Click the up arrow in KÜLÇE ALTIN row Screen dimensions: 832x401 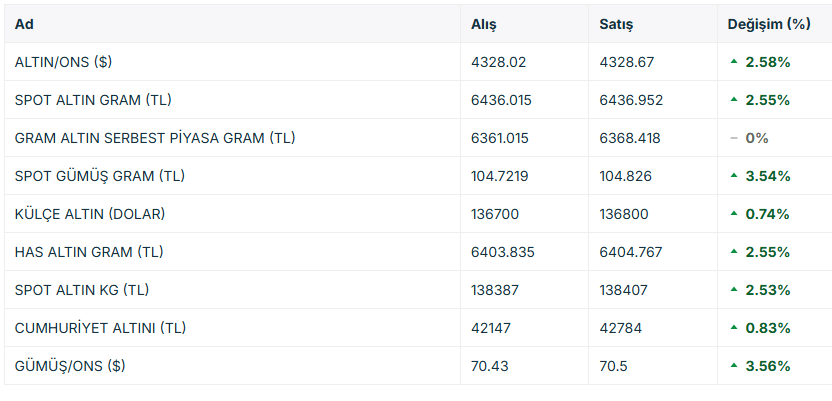[734, 214]
